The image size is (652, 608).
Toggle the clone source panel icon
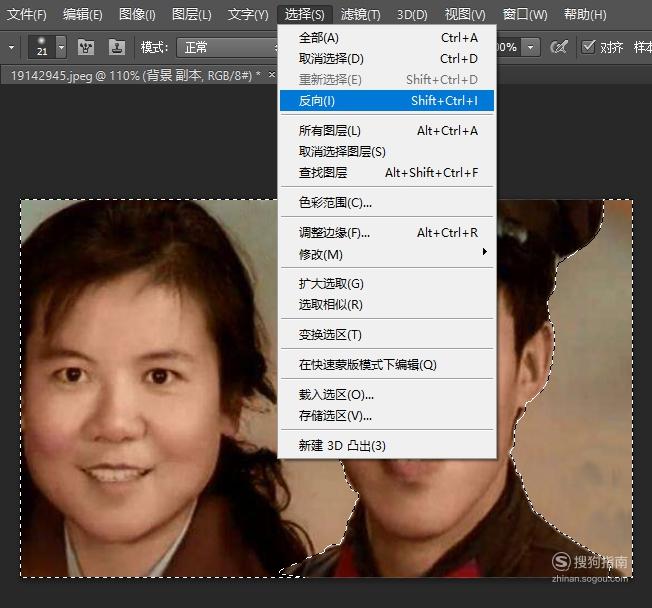pos(117,47)
